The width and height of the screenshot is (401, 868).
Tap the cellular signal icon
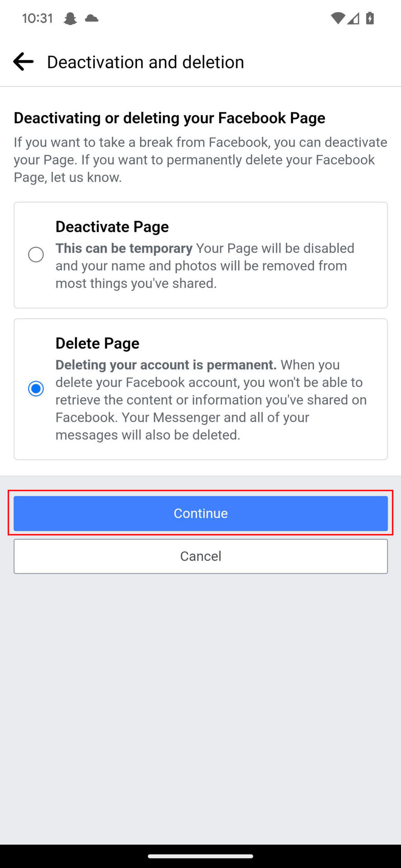click(x=354, y=19)
